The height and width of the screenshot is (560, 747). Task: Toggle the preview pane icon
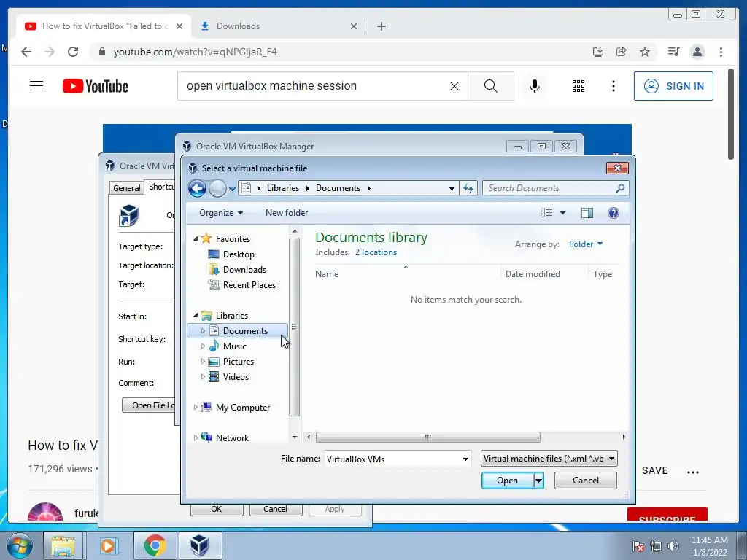(x=587, y=213)
